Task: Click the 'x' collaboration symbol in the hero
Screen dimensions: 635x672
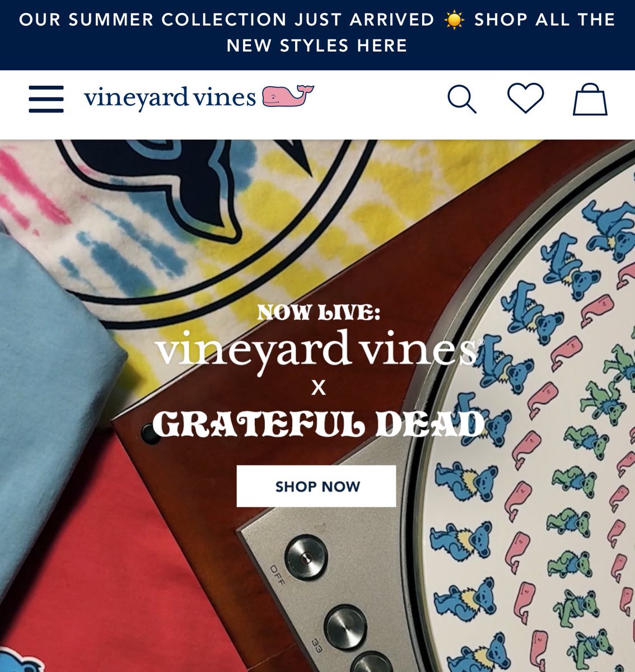Action: tap(318, 388)
